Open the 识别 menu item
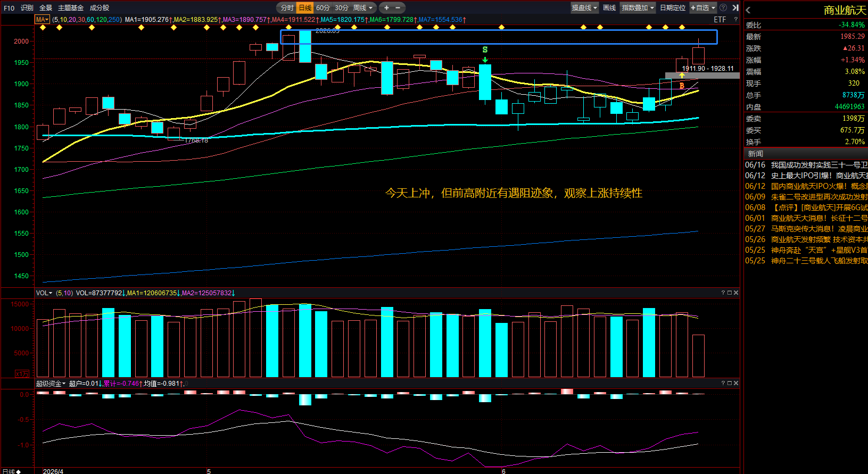 [27, 8]
